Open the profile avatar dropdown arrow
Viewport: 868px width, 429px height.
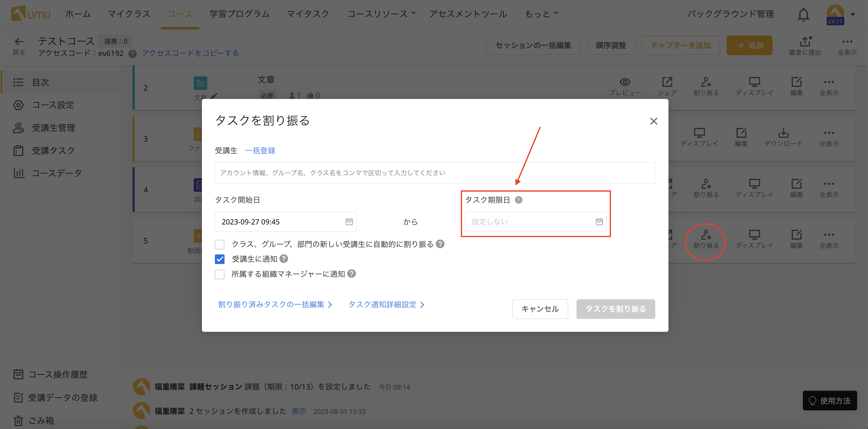point(853,14)
